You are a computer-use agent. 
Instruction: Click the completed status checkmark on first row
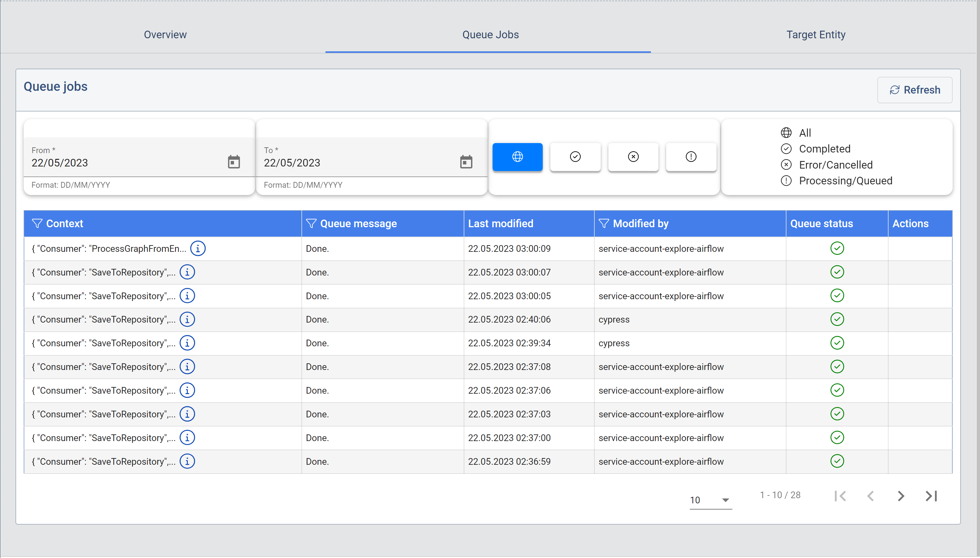pos(837,248)
